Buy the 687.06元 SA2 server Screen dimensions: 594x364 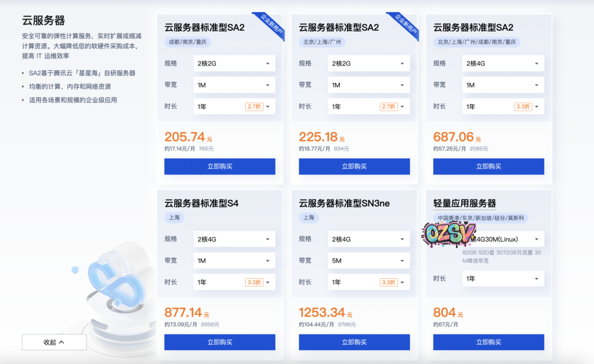488,166
